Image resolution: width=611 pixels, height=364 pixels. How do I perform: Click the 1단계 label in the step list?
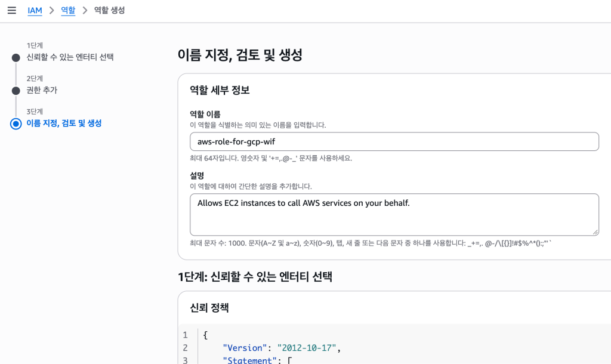click(35, 45)
